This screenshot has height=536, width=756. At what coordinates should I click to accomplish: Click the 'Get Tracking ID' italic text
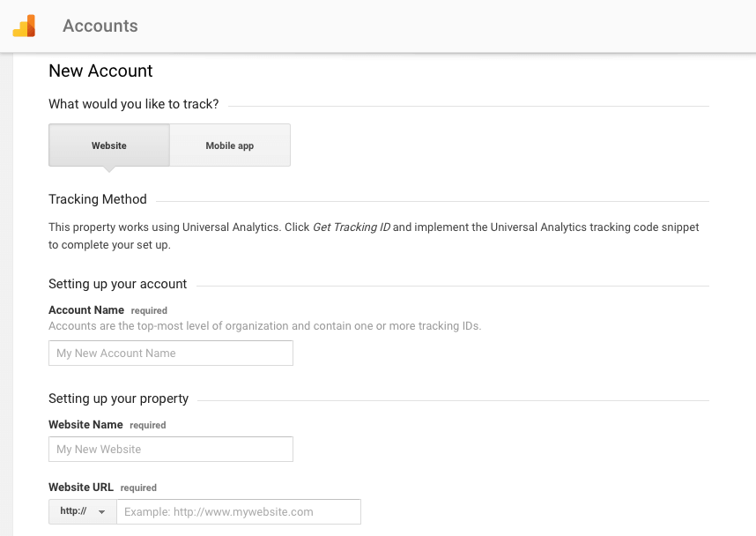tap(352, 227)
